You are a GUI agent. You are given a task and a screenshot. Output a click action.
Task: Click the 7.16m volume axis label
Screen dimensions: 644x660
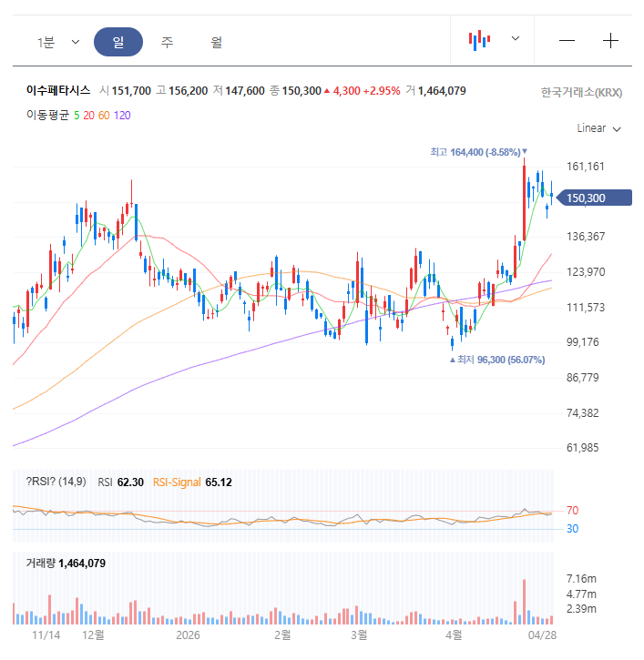coord(581,579)
